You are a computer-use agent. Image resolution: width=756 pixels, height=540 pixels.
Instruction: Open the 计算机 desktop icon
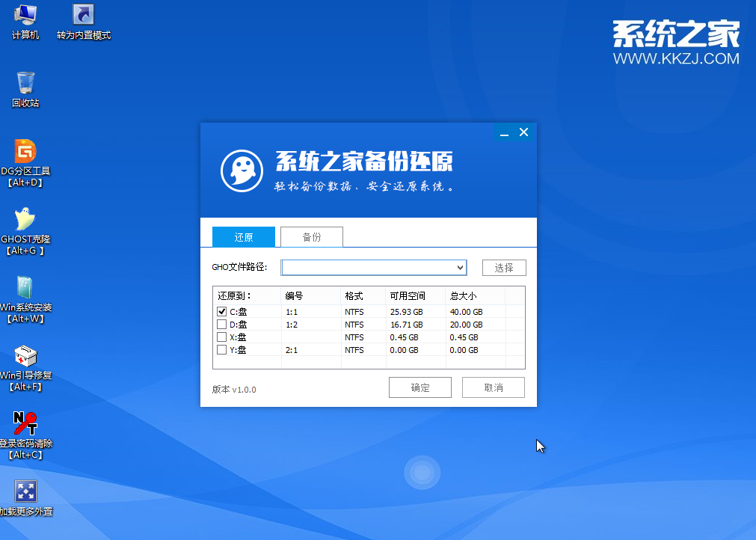[x=25, y=16]
